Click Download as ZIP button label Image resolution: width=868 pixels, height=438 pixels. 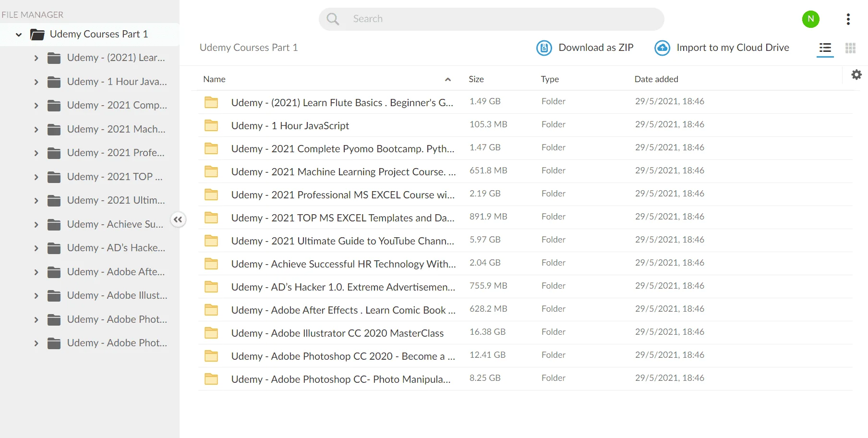596,48
